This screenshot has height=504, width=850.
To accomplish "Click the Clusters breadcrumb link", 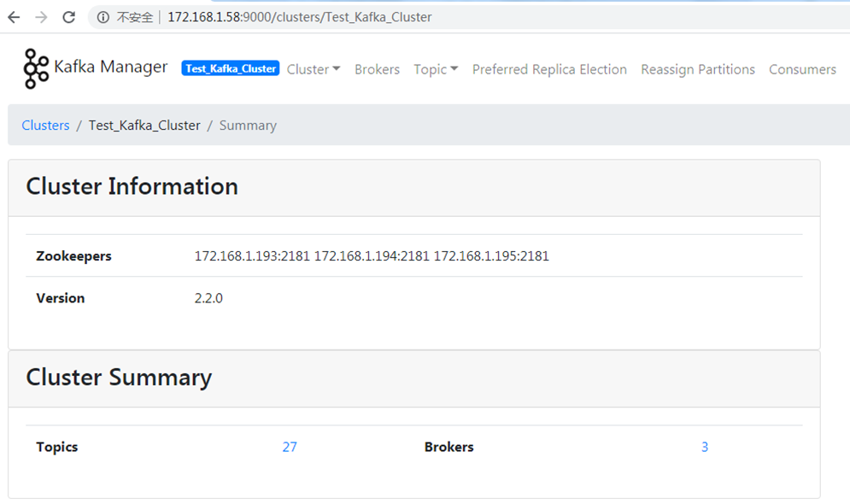I will click(45, 126).
